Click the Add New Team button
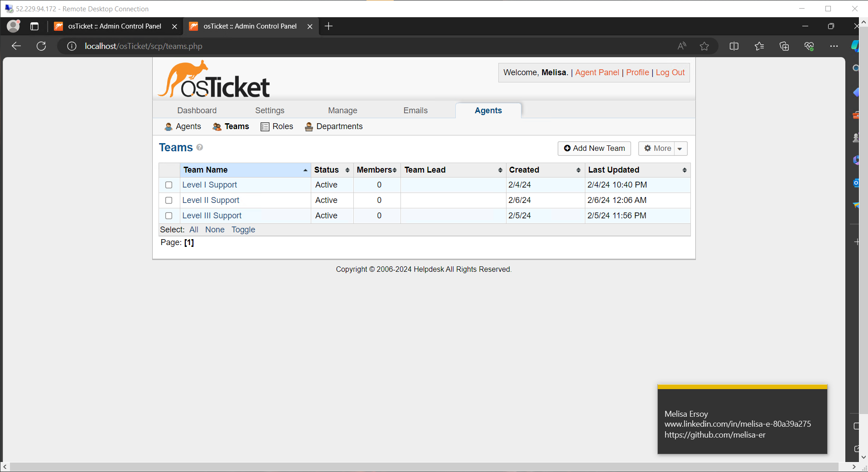868x472 pixels. point(594,149)
